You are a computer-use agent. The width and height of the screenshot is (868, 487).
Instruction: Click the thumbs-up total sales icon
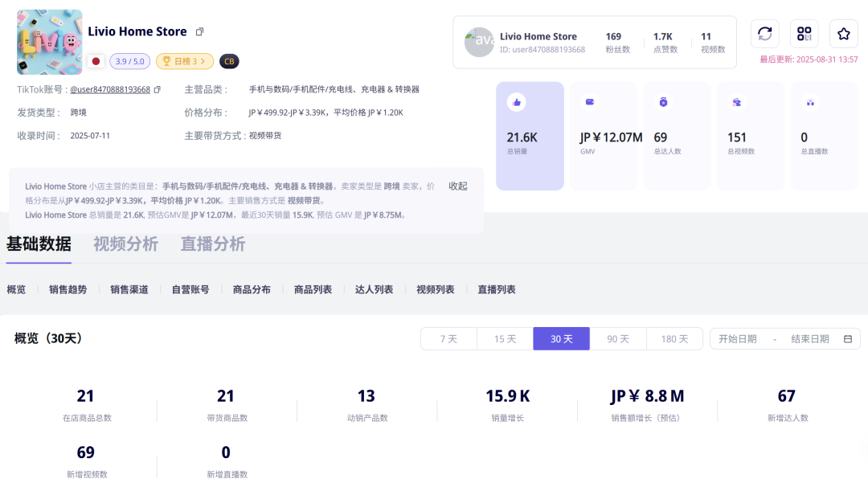point(517,102)
